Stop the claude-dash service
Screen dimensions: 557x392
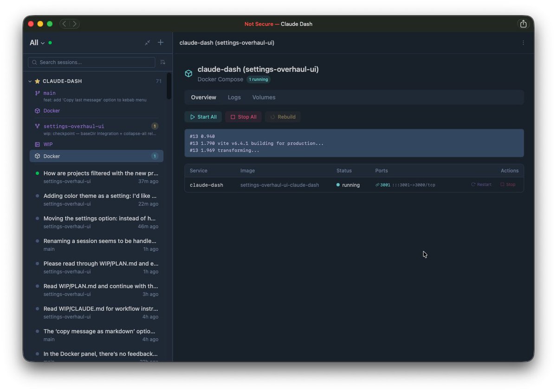coord(508,185)
